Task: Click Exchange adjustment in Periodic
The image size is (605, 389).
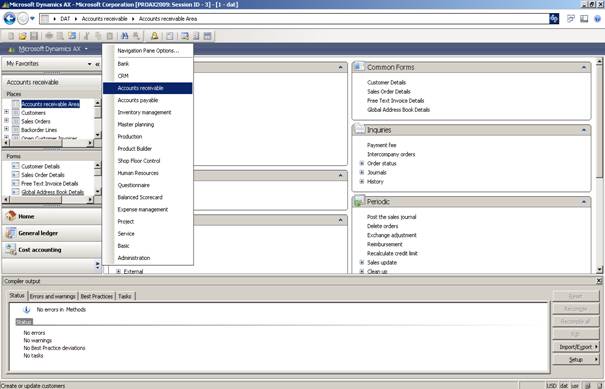Action: [392, 235]
